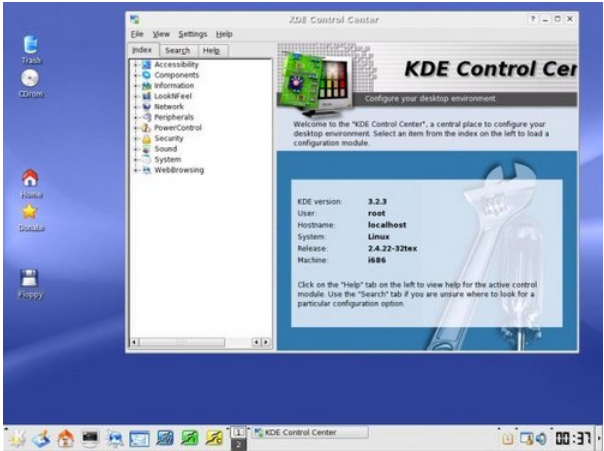Click the Peripherals category icon

146,117
